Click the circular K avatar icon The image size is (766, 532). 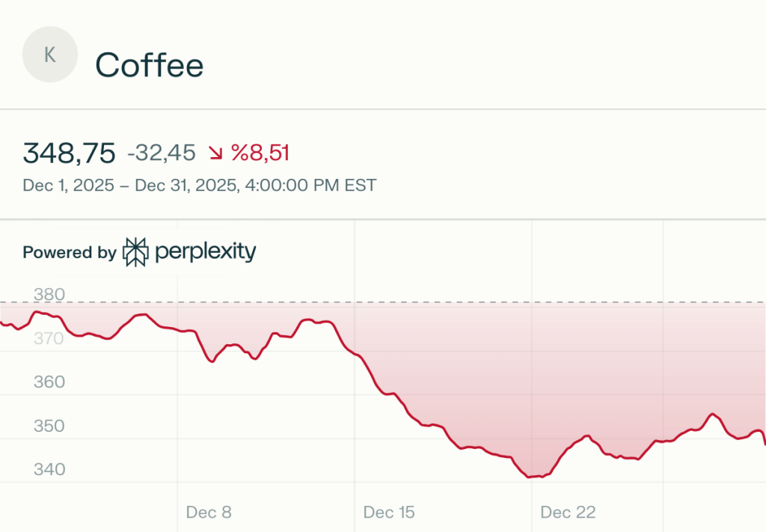click(x=50, y=54)
